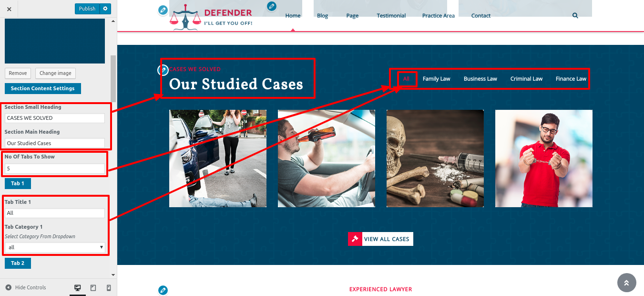Click the edit pencil icon above the Home menu
Screen dimensions: 644x296
click(272, 6)
